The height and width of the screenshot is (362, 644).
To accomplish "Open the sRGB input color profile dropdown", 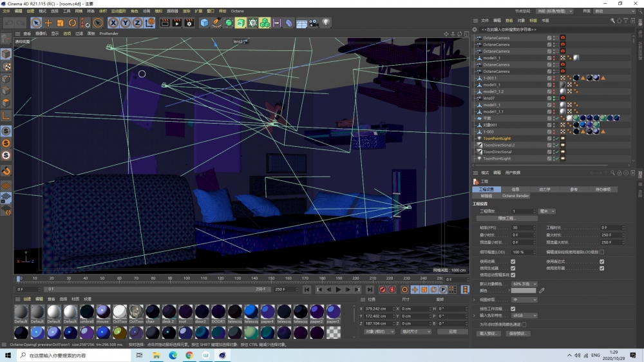I will 524,316.
